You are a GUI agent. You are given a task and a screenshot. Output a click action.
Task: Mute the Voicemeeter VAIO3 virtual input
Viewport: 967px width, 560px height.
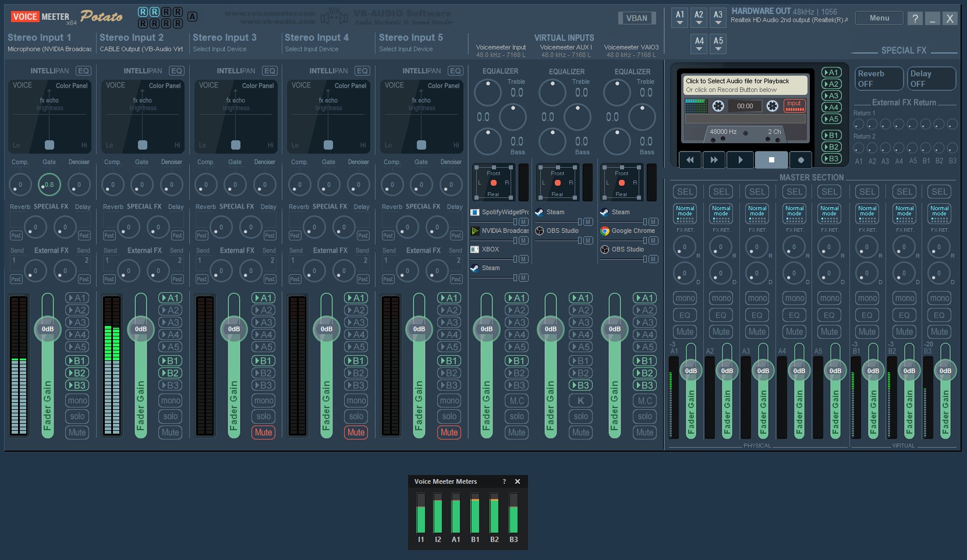pyautogui.click(x=645, y=433)
